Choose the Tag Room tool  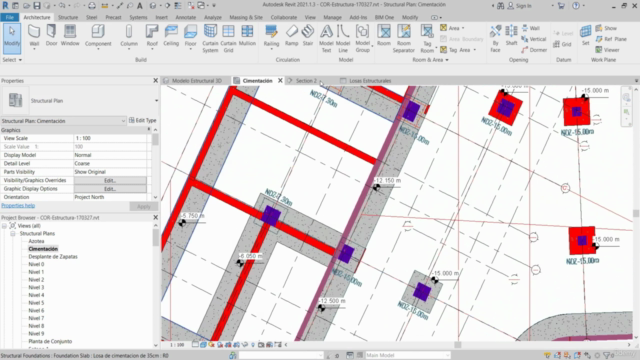coord(427,38)
